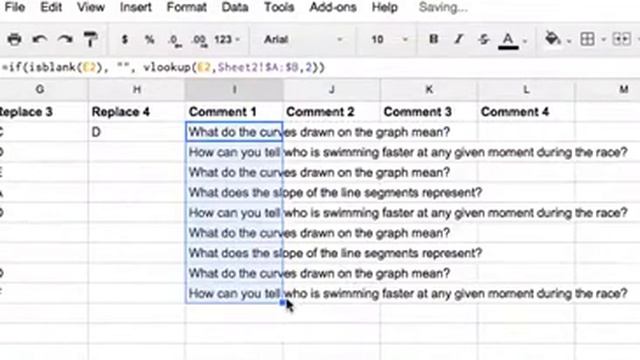Open the View menu

pyautogui.click(x=91, y=7)
